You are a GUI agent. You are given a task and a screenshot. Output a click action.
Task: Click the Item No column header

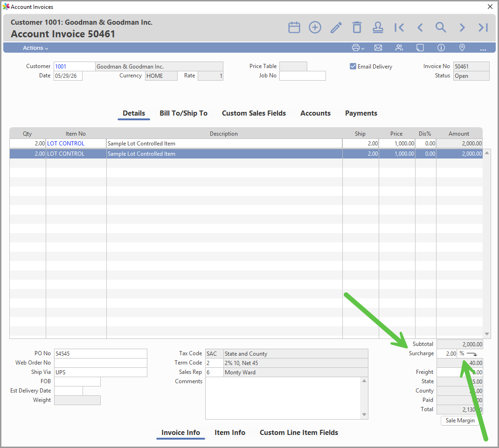click(76, 134)
